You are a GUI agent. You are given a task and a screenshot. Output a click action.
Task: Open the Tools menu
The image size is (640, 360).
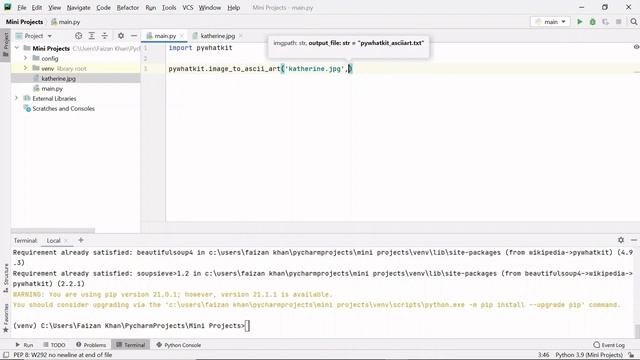[169, 8]
